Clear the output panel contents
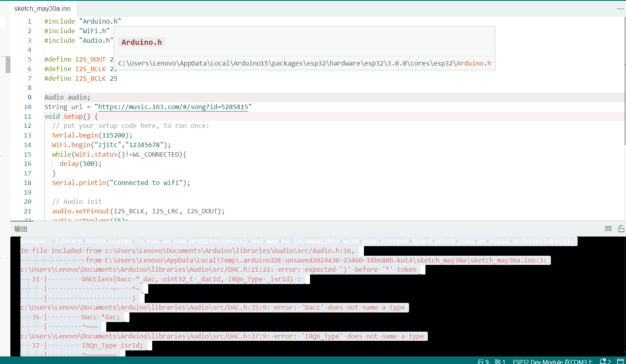The image size is (626, 364). tap(608, 229)
